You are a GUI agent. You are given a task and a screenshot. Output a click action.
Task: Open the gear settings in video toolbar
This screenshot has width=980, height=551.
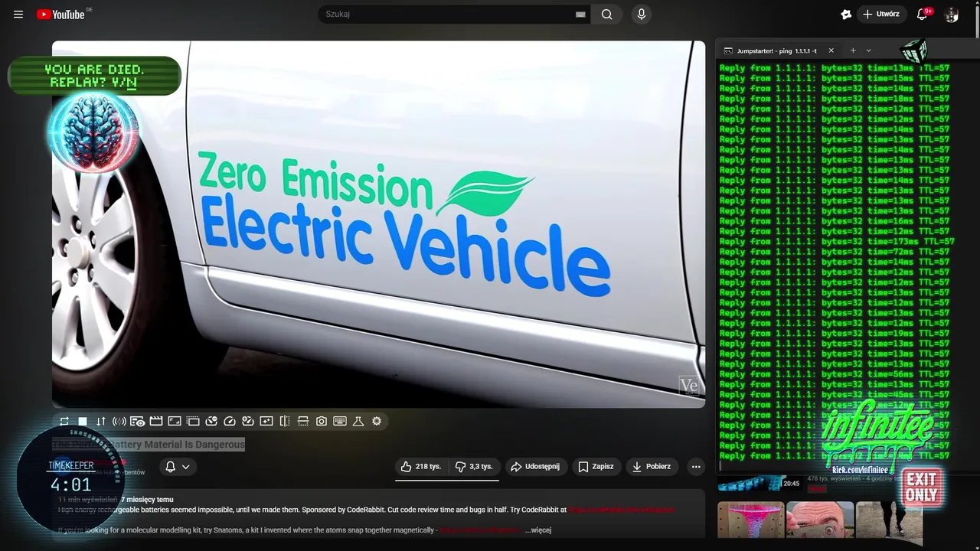pos(377,422)
